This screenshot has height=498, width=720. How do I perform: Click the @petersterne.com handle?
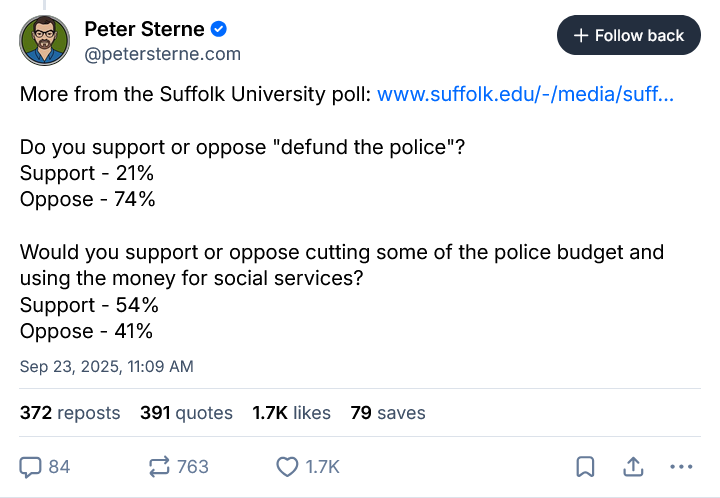point(162,54)
